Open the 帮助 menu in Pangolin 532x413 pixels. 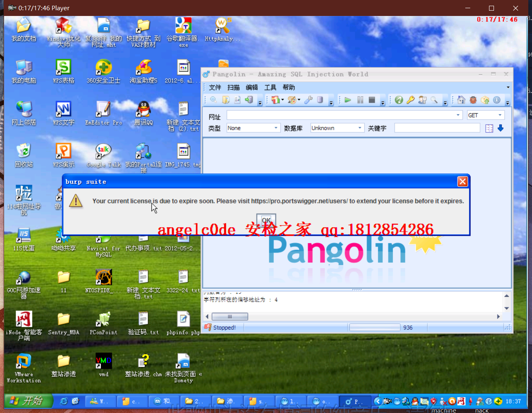tap(289, 87)
